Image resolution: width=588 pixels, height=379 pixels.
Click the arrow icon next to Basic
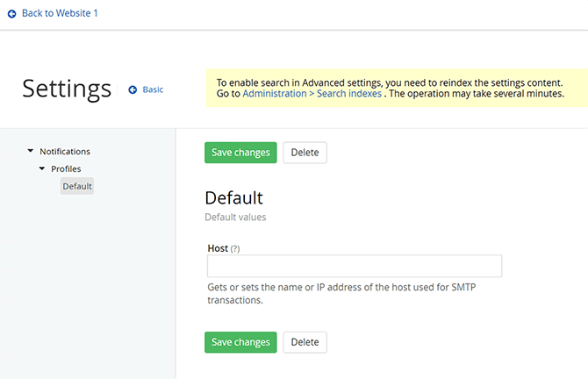pos(133,89)
